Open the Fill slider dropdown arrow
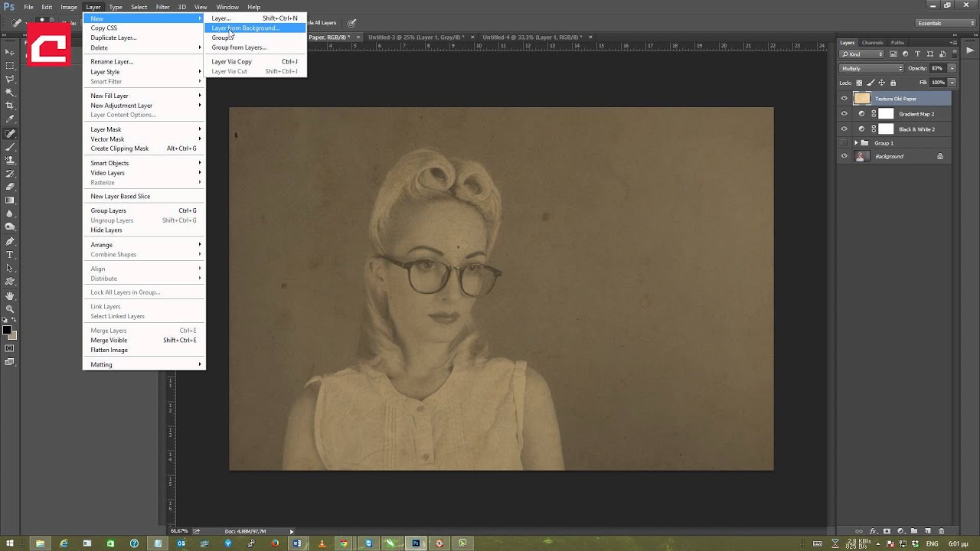The image size is (980, 551). pyautogui.click(x=952, y=83)
